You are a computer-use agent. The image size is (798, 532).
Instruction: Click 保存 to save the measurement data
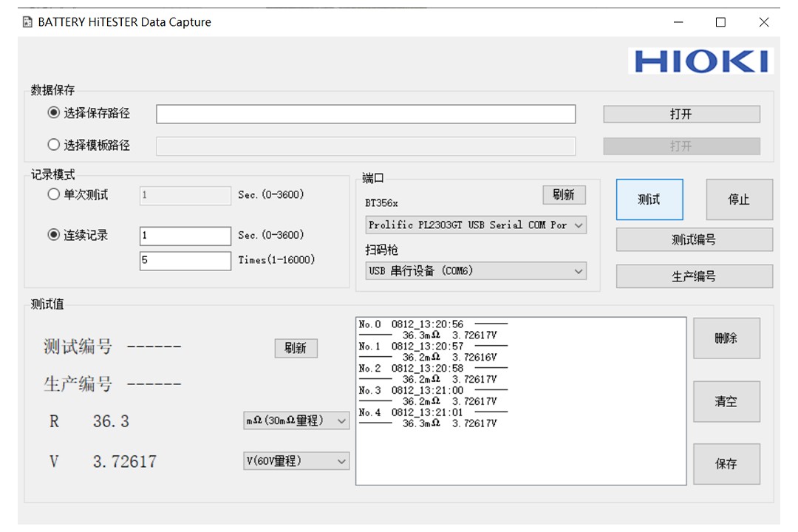click(x=726, y=463)
